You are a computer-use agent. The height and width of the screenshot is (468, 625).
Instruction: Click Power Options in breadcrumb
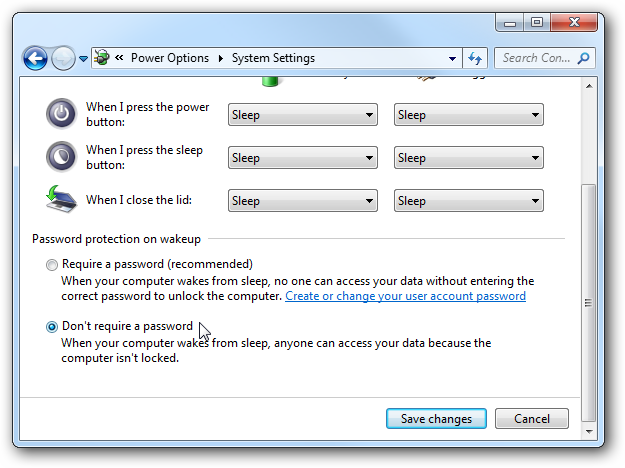tap(169, 58)
